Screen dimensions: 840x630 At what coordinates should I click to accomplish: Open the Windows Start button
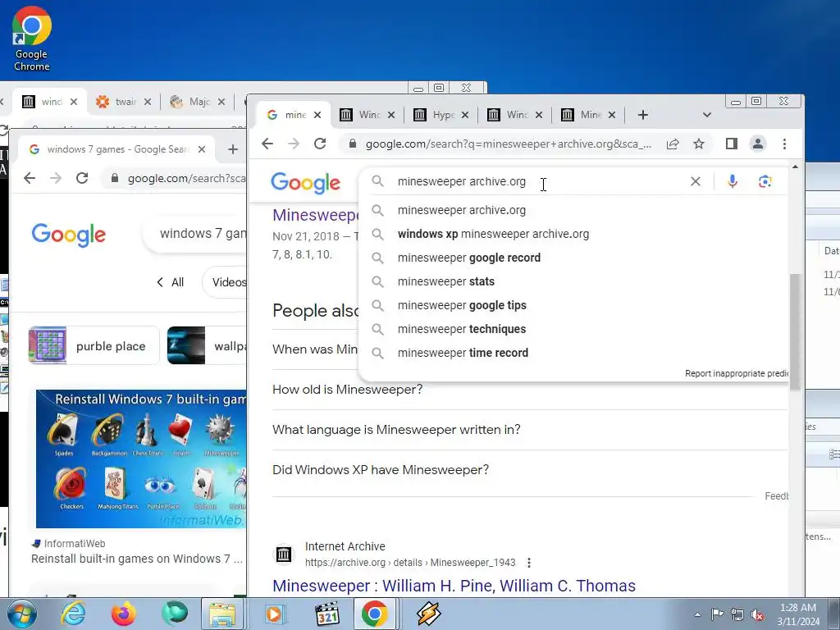click(22, 614)
